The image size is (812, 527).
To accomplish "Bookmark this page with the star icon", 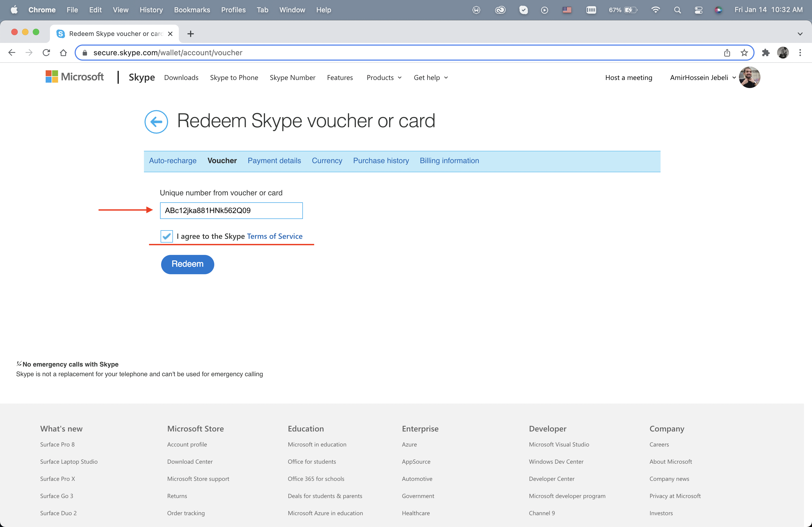I will 744,53.
